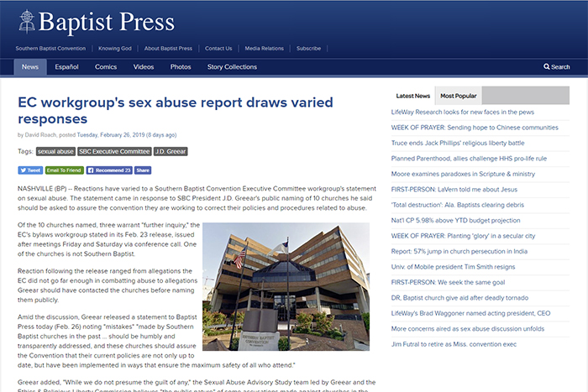This screenshot has height=392, width=588.
Task: Click the Facebook Share button
Action: (x=143, y=170)
